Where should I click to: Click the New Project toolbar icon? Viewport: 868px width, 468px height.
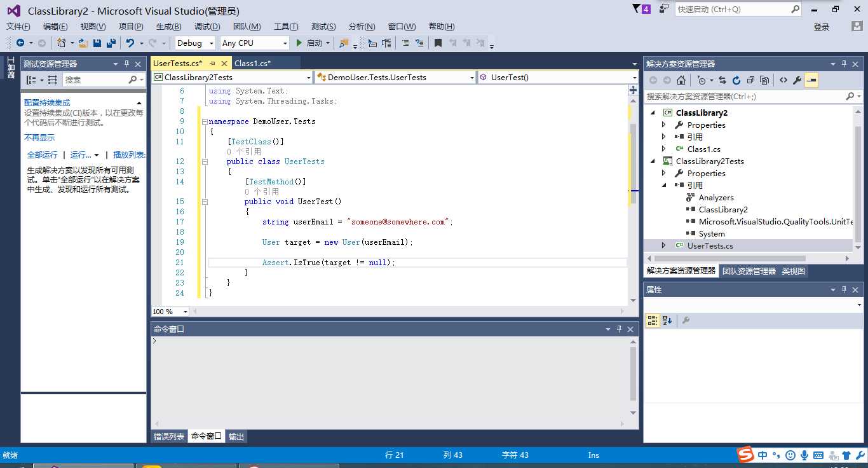click(x=61, y=43)
